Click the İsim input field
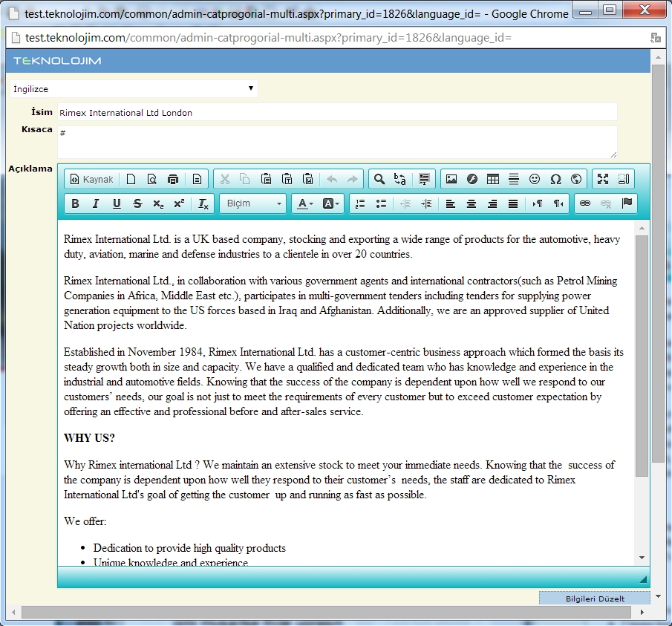Screen dimensions: 672x626 coord(337,113)
